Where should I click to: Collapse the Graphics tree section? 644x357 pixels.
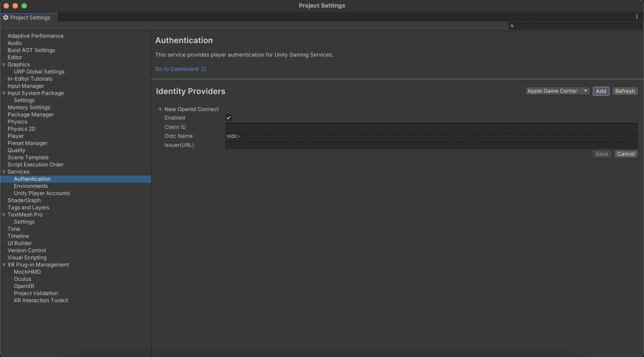click(x=4, y=65)
